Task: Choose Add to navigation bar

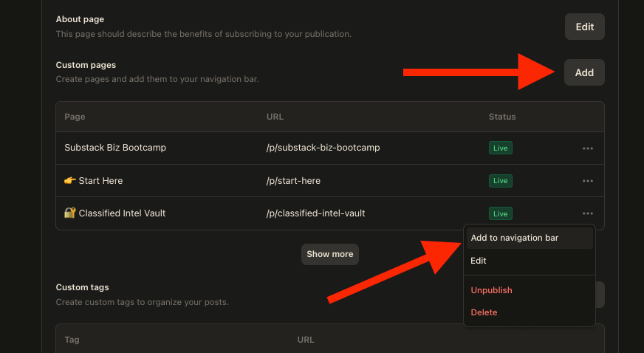Action: pyautogui.click(x=530, y=238)
